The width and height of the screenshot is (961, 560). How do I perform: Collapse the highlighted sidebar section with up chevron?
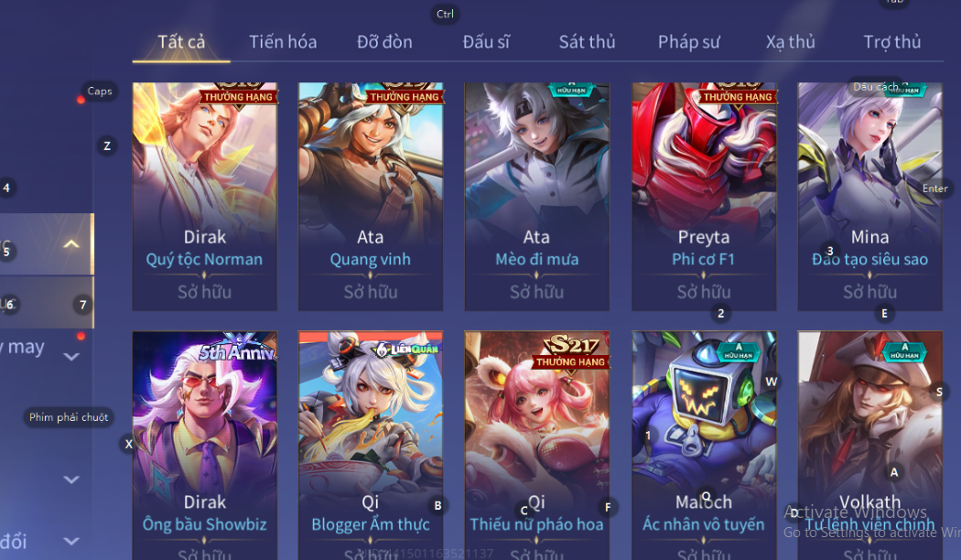click(x=71, y=244)
